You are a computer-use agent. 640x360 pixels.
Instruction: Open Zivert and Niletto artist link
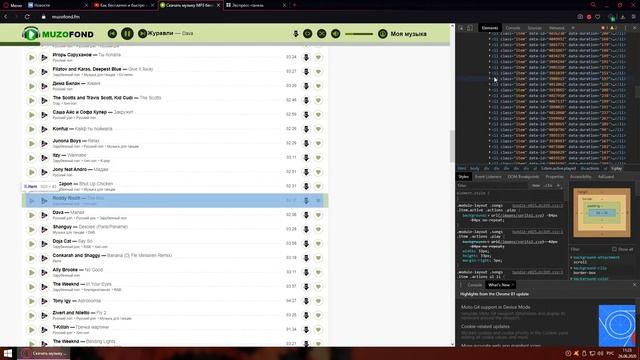tap(71, 313)
